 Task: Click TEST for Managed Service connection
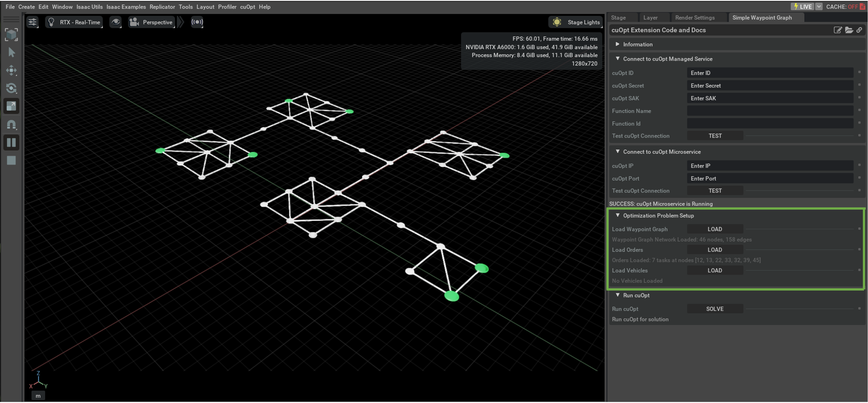[x=715, y=136]
